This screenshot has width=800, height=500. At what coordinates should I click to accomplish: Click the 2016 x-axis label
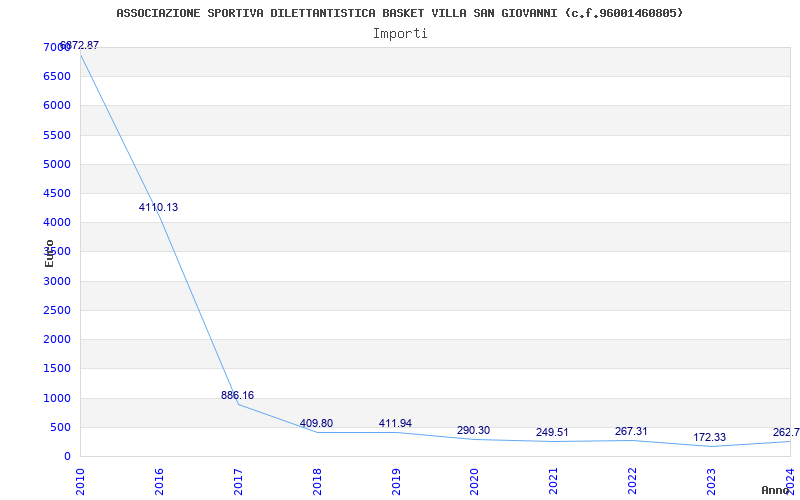pyautogui.click(x=159, y=481)
